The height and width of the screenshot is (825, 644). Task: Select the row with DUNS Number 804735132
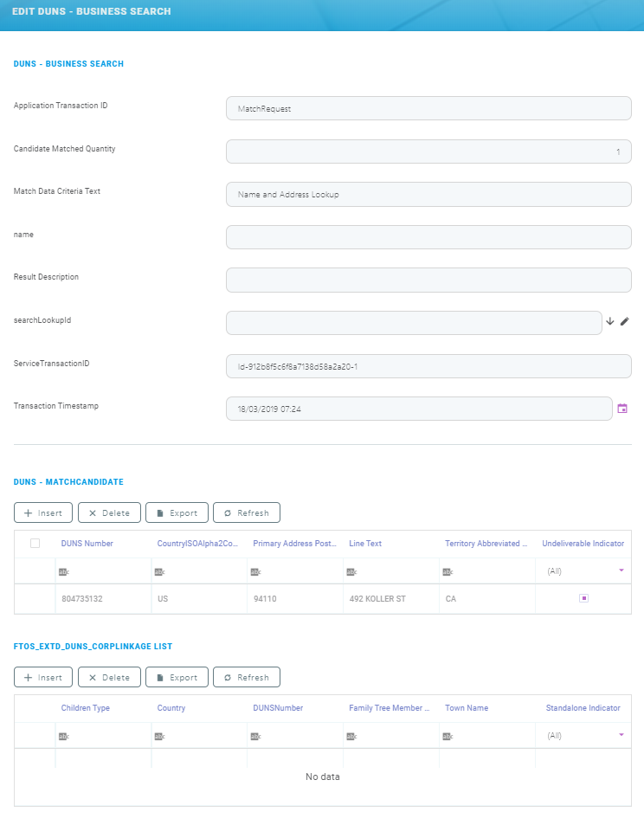82,599
